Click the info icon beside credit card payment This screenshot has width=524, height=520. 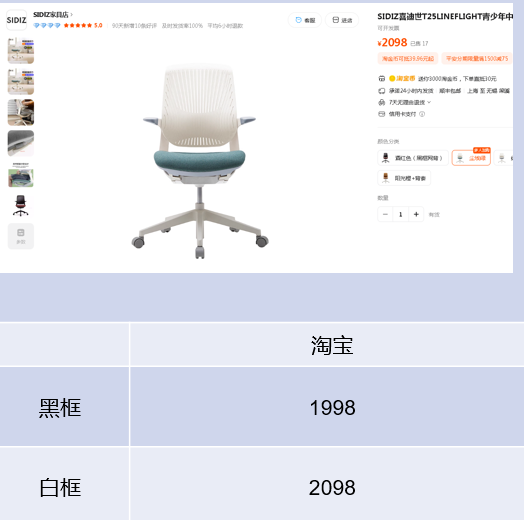click(422, 114)
